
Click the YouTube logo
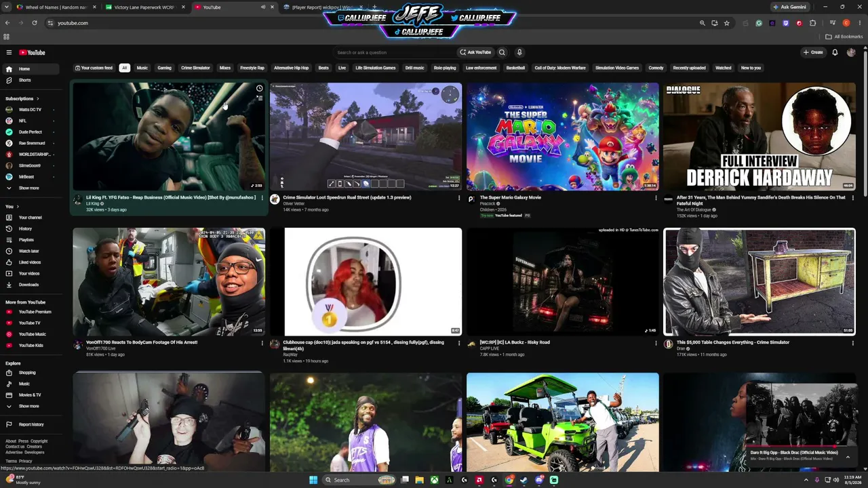pyautogui.click(x=32, y=52)
